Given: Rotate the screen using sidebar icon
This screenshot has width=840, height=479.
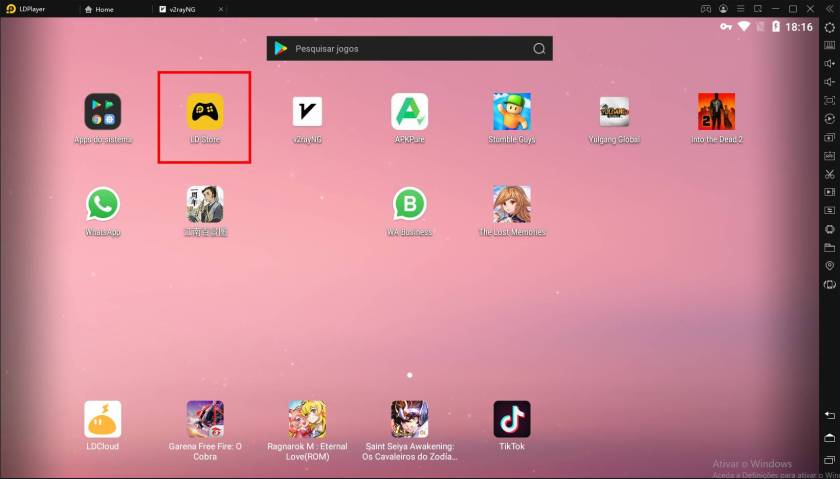Looking at the screenshot, I should click(829, 284).
